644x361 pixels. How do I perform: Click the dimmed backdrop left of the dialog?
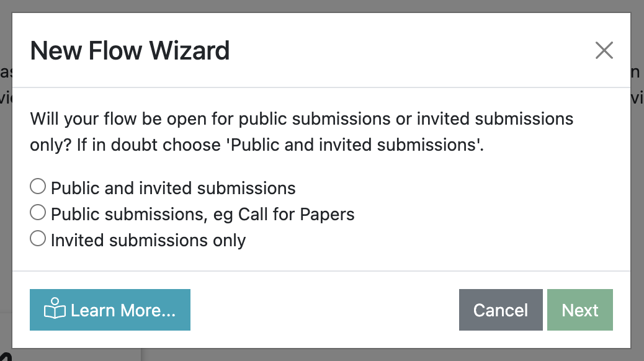click(6, 186)
